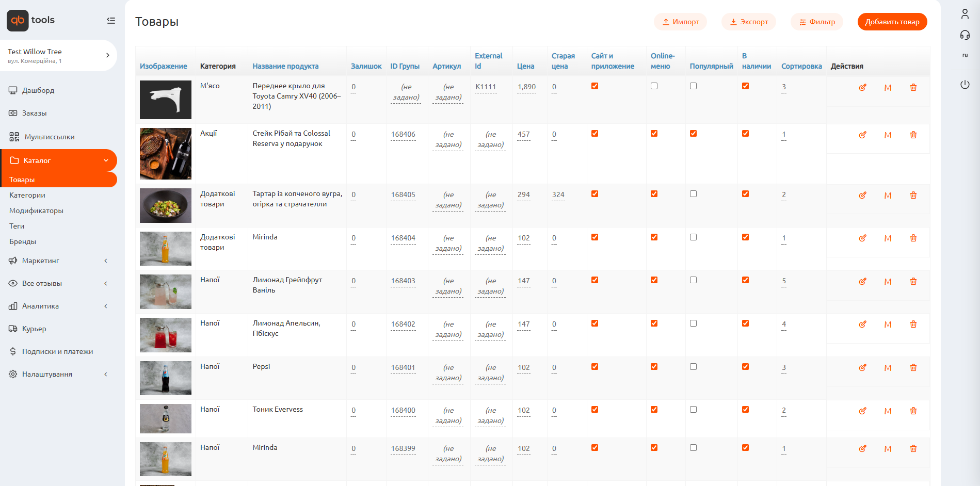
Task: Open Теги in the catalog submenu
Action: 17,226
